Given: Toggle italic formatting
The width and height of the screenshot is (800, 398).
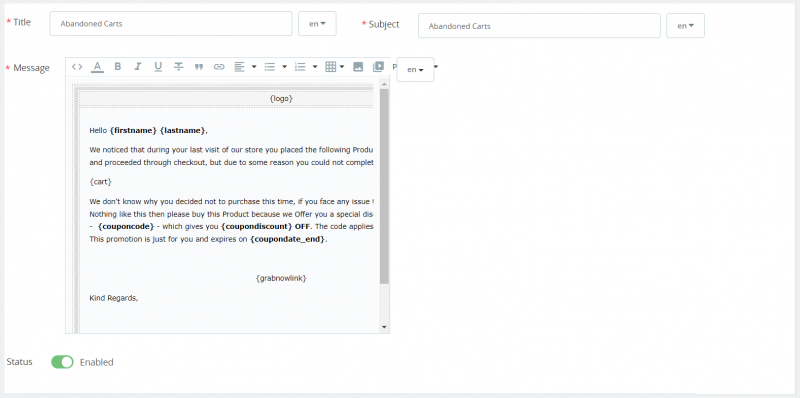Looking at the screenshot, I should 138,67.
